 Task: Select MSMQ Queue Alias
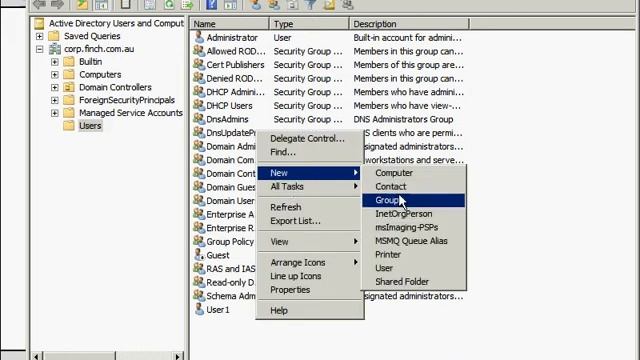[x=413, y=241]
